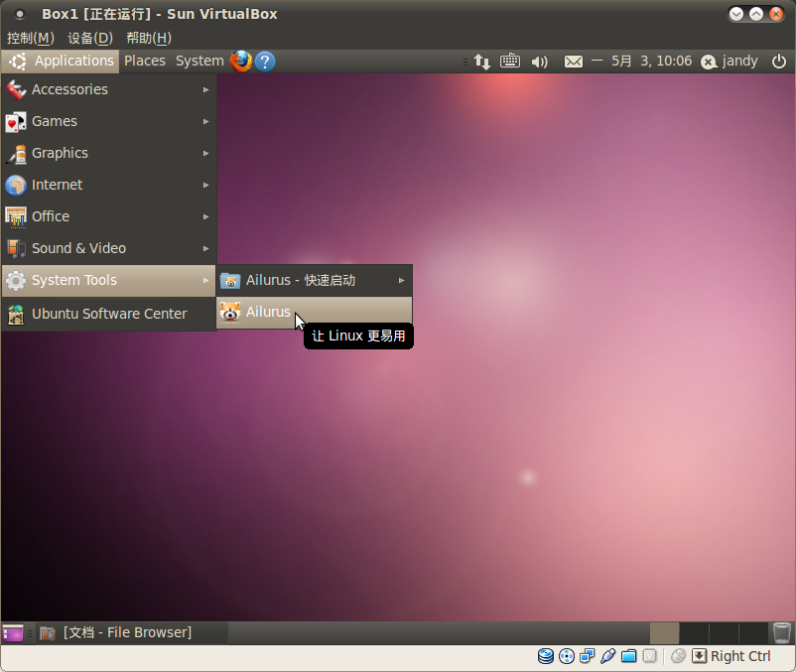
Task: Open the Applications menu
Action: pyautogui.click(x=61, y=62)
